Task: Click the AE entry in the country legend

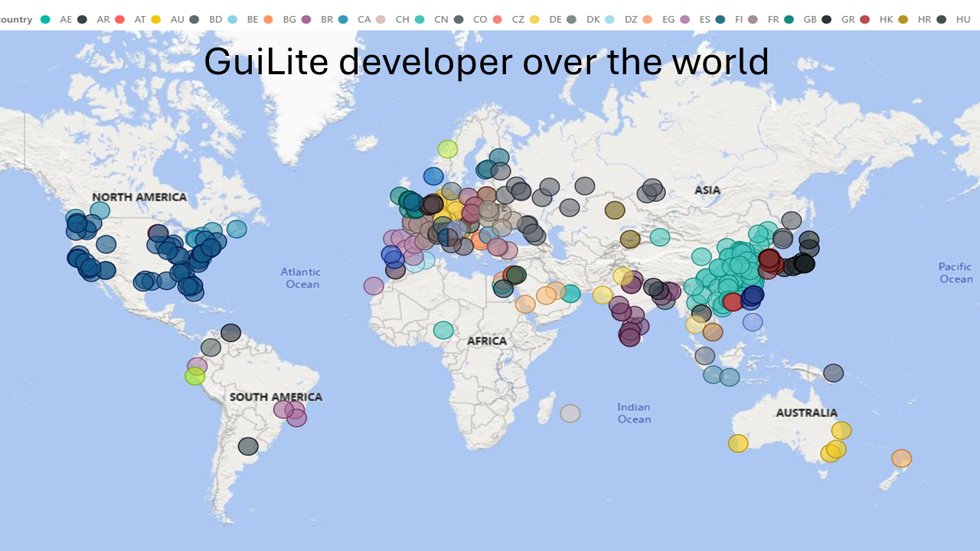Action: [66, 19]
